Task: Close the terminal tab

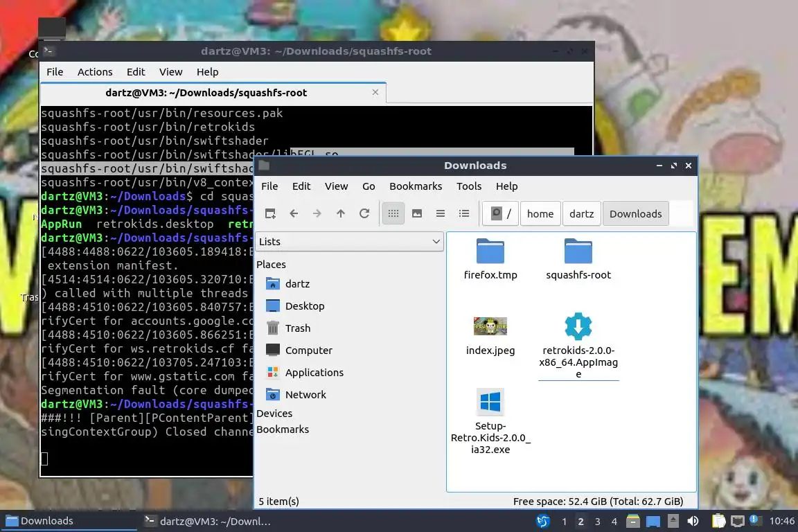Action: (x=375, y=92)
